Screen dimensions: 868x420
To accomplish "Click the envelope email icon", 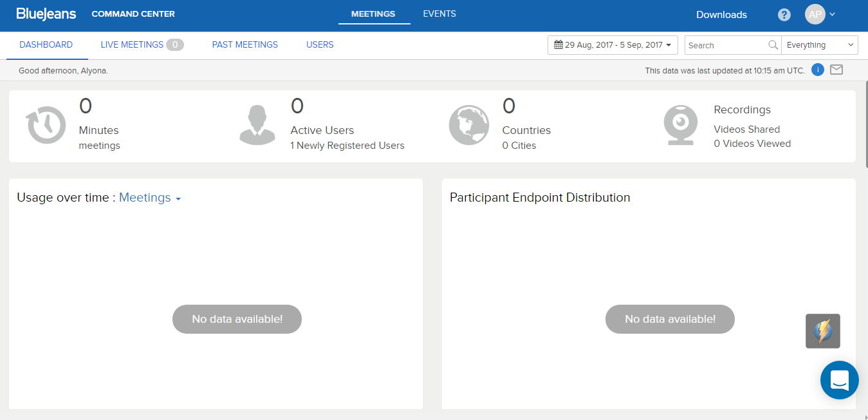I will coord(836,70).
